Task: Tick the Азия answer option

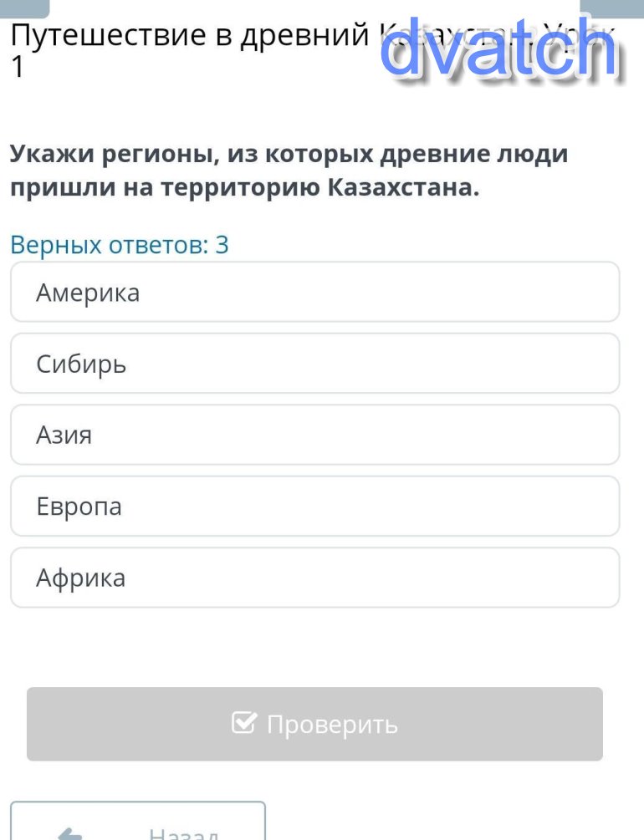Action: 314,435
